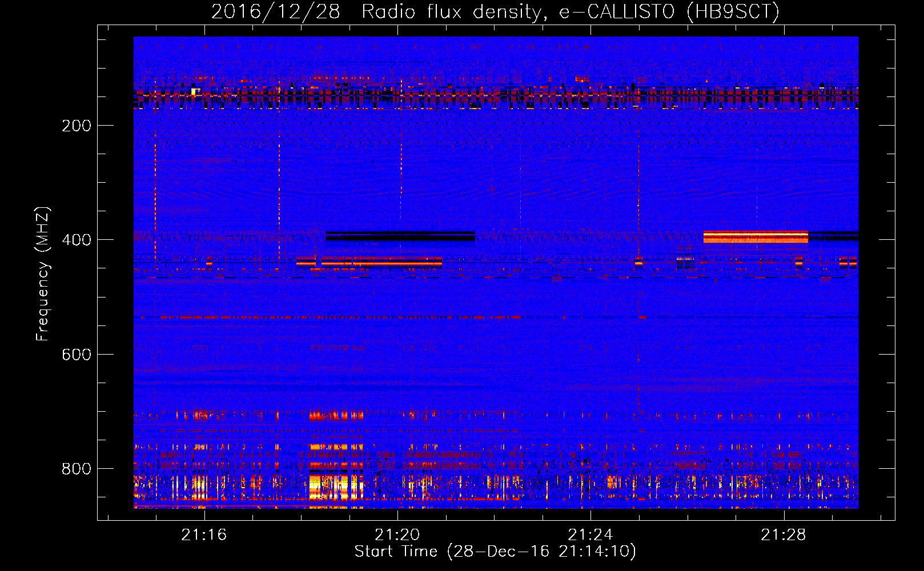Click the bright yellow burst near 850 MHz at 21:18

336,487
